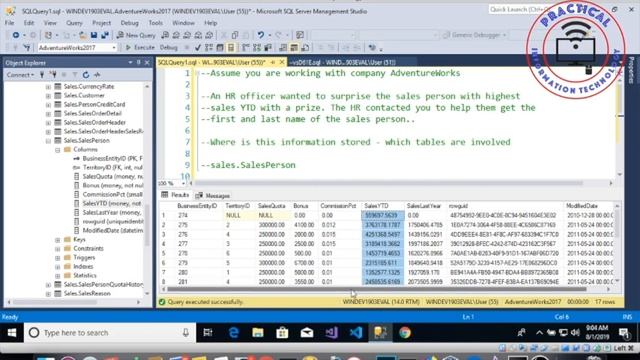Click the results grid horizontal scrollbar
Viewport: 640px width, 360px height.
(376, 289)
